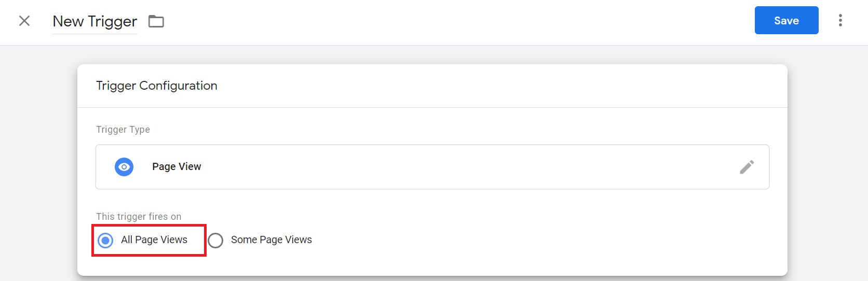
Task: Click the blue eye Page View icon
Action: coord(124,167)
